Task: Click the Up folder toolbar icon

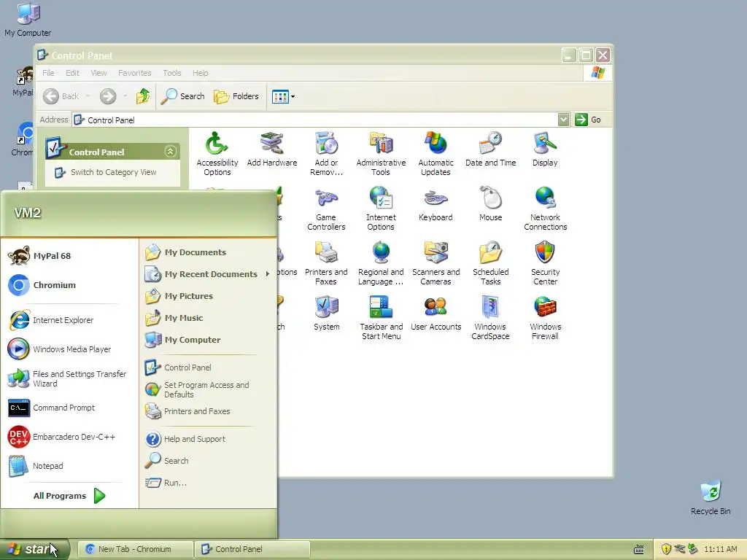Action: [143, 96]
